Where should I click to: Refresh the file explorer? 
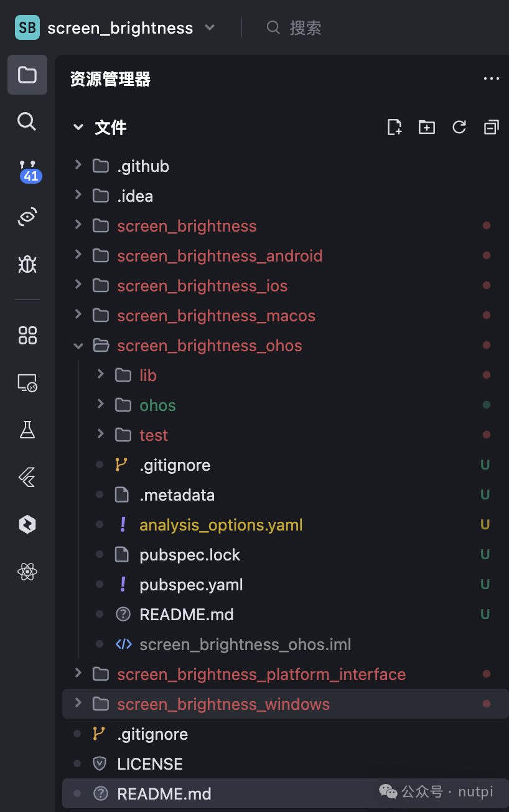(x=459, y=128)
